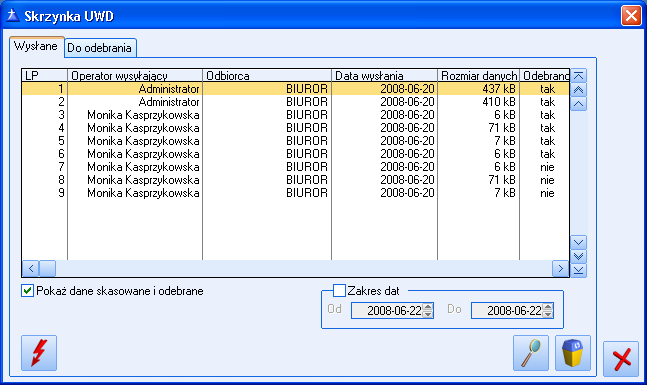Click page down double-arrow button
The width and height of the screenshot is (647, 385).
[579, 256]
